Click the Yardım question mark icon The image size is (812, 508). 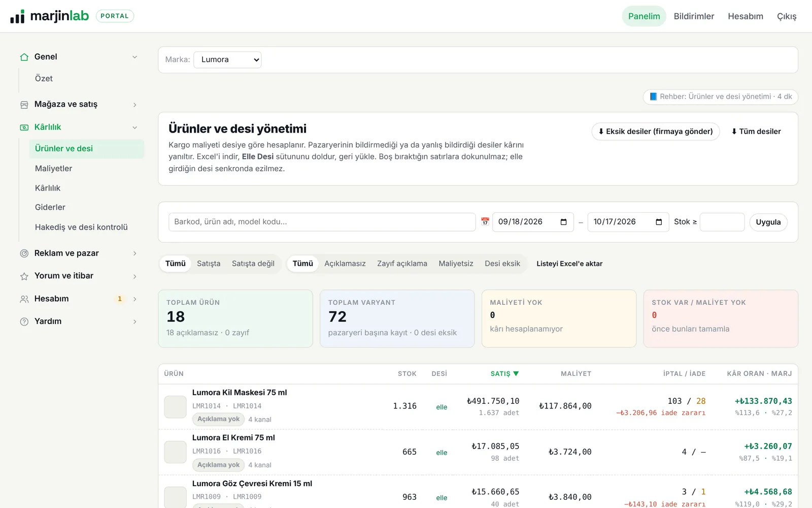tap(24, 322)
